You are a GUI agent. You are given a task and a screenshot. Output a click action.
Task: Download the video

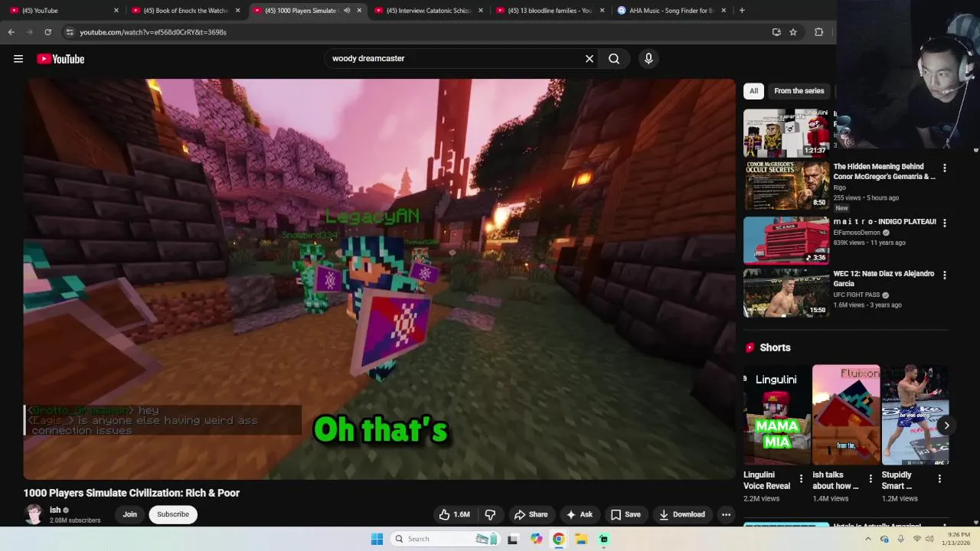681,514
